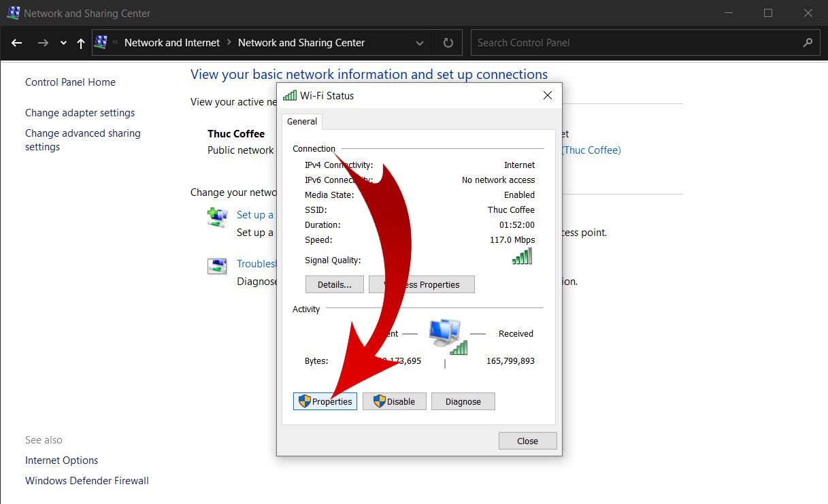Image resolution: width=828 pixels, height=504 pixels.
Task: Select Network and Sharing Center breadcrumb
Action: (x=301, y=42)
